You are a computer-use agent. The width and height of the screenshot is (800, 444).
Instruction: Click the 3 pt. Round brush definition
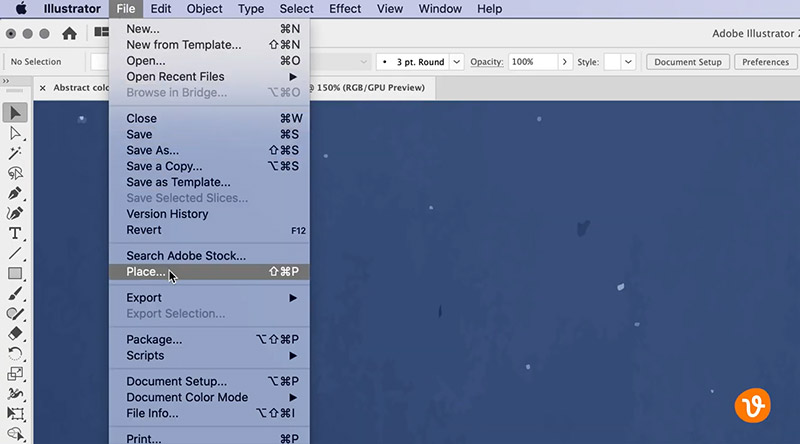click(x=413, y=62)
